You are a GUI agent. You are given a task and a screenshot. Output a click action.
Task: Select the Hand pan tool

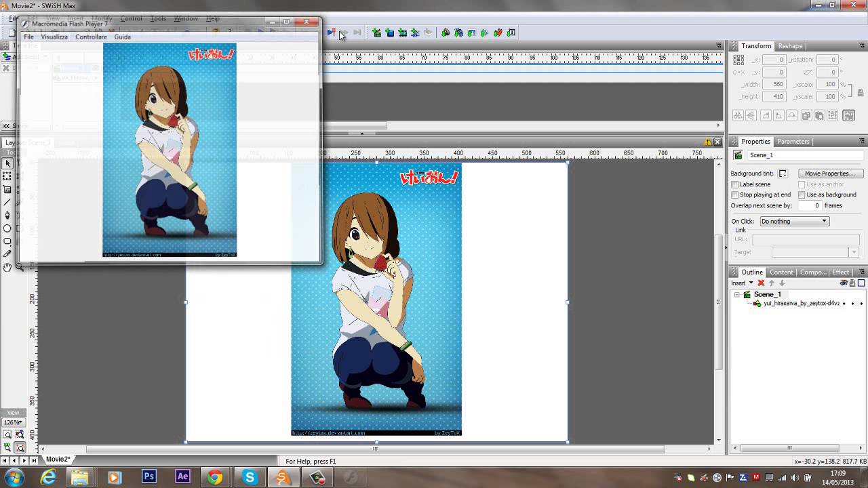pos(7,268)
